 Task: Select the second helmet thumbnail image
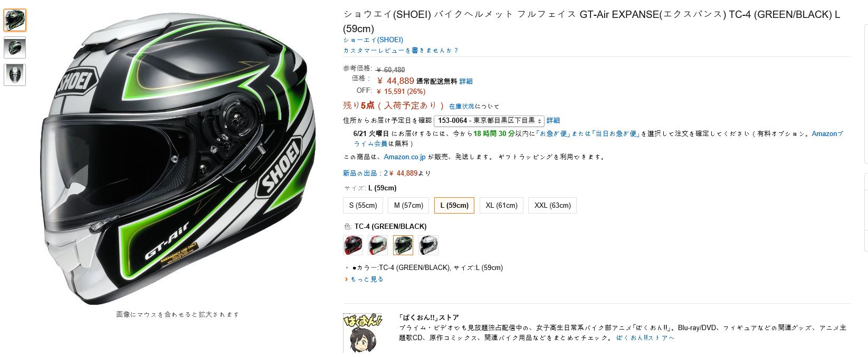tap(15, 47)
